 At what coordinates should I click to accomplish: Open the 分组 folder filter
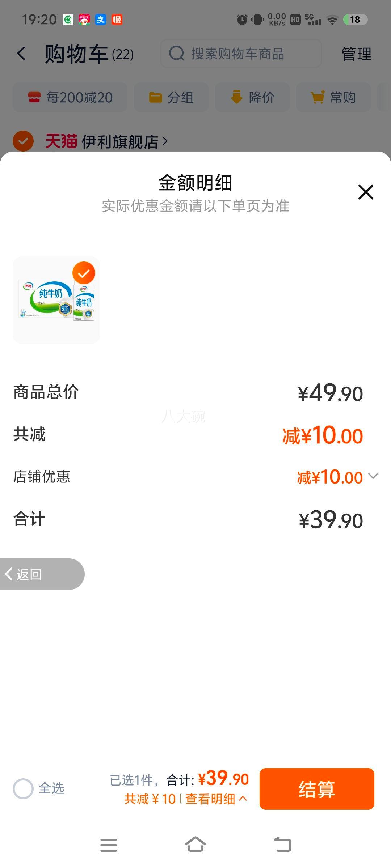[x=171, y=97]
